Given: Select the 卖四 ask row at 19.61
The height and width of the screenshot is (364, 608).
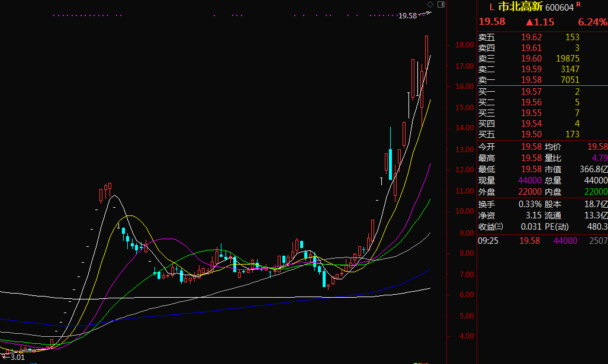Looking at the screenshot, I should tap(542, 48).
